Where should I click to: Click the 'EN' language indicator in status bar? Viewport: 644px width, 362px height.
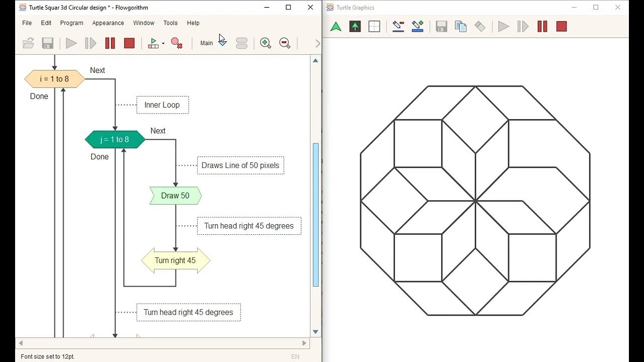click(x=295, y=356)
